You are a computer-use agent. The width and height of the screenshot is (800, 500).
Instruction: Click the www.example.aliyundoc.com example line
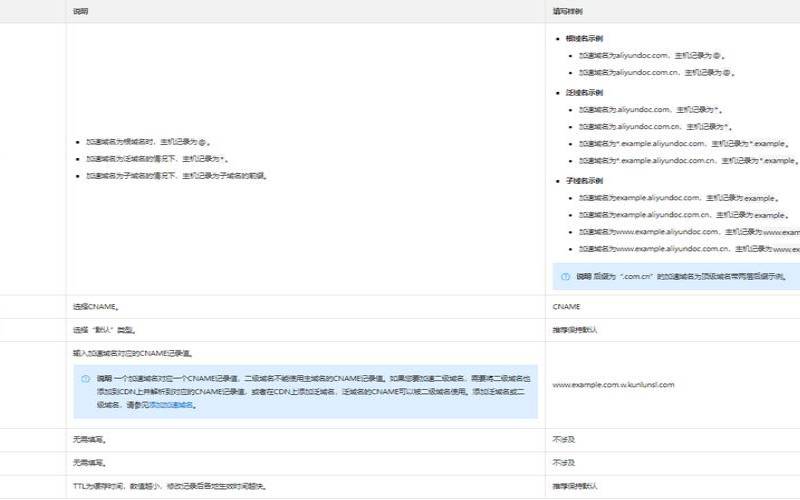click(x=689, y=232)
